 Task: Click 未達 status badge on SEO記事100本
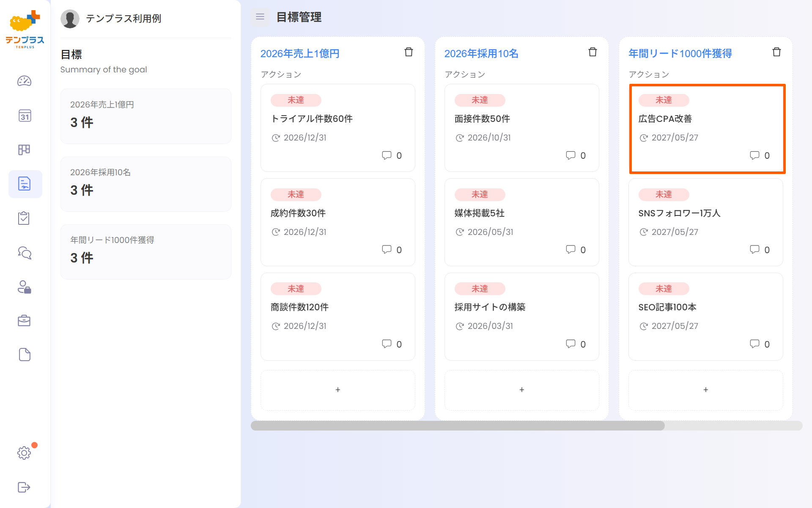pos(664,289)
